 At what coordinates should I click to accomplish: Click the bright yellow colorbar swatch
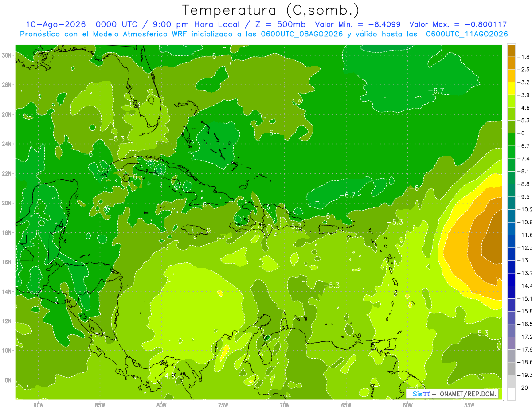click(x=511, y=89)
